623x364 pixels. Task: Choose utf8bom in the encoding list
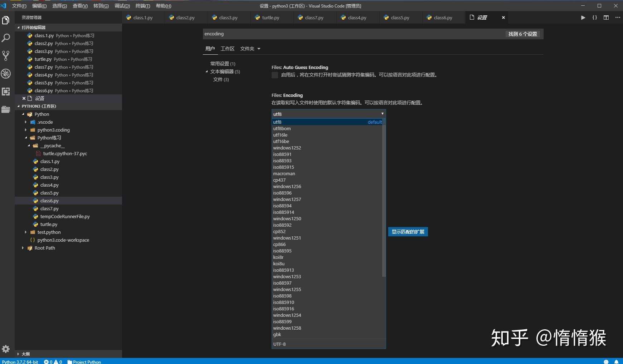(327, 129)
